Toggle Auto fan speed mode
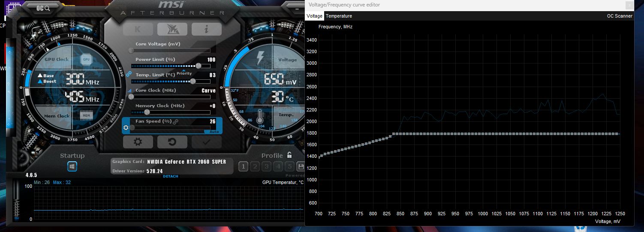Viewport: 644px width, 232px height. tap(214, 132)
